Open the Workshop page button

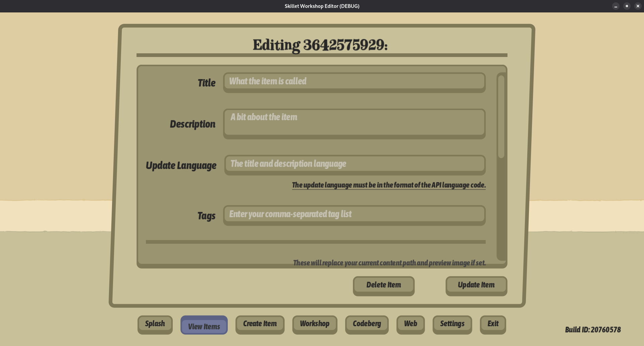(315, 324)
